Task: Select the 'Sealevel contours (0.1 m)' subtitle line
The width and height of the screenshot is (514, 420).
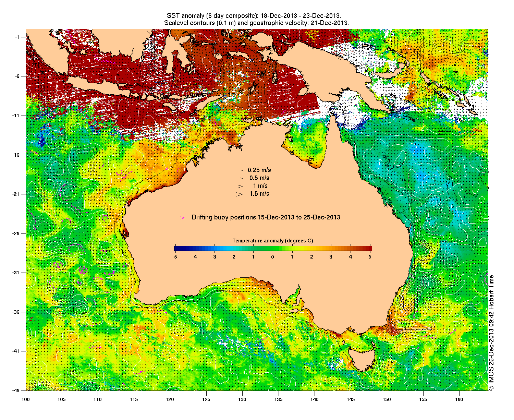Action: tap(256, 23)
